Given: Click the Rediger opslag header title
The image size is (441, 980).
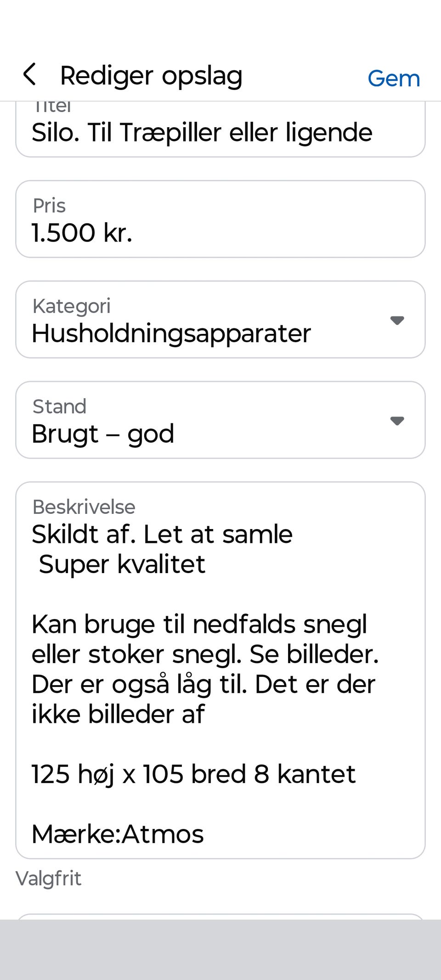Looking at the screenshot, I should pos(151,76).
